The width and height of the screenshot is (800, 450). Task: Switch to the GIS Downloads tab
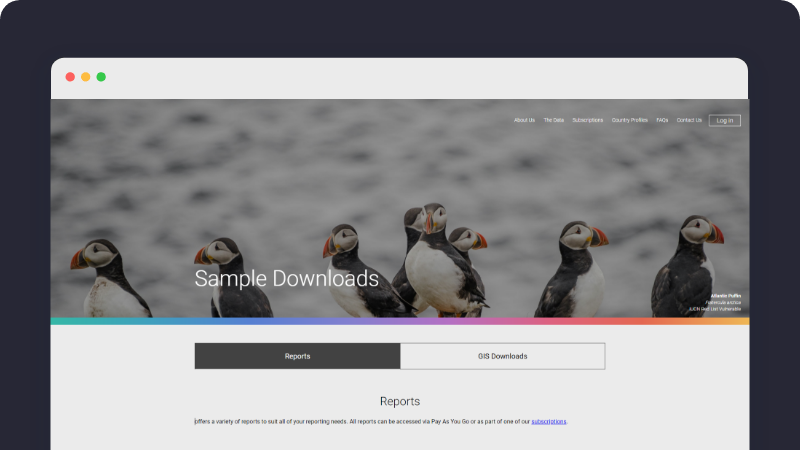502,356
